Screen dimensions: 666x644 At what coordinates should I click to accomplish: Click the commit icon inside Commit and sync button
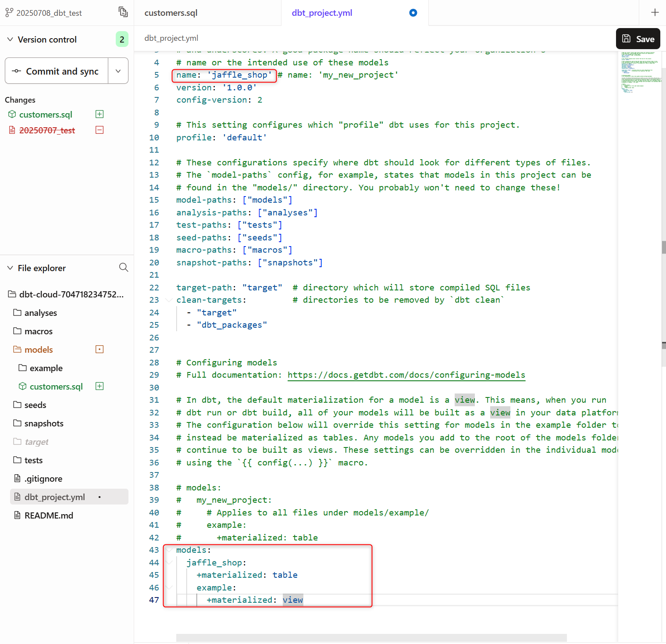(16, 71)
